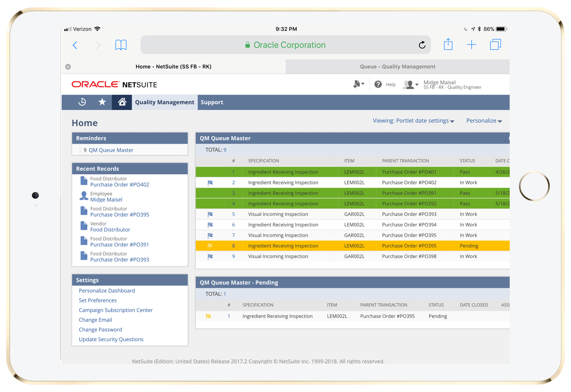Open recent record Purchase Order #PO393
The width and height of the screenshot is (571, 392).
[x=120, y=260]
